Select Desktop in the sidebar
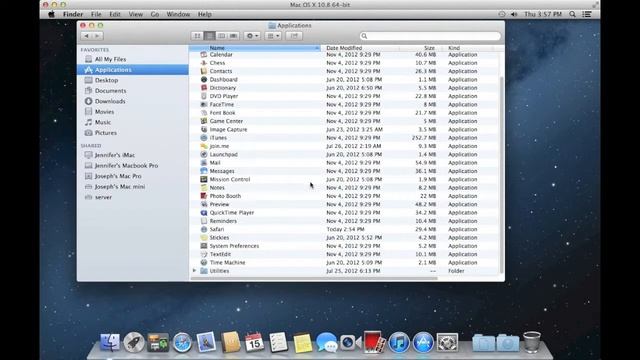 click(x=133, y=80)
